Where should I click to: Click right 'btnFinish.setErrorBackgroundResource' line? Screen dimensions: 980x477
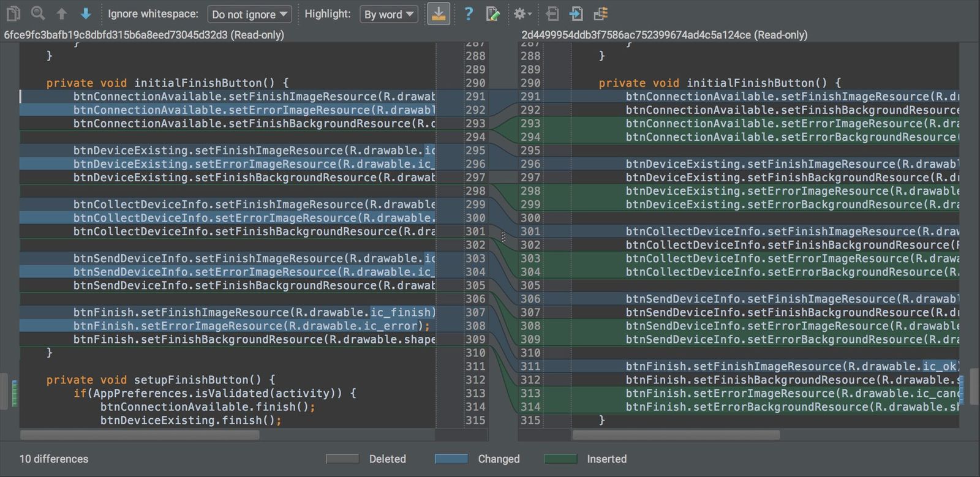click(x=793, y=407)
